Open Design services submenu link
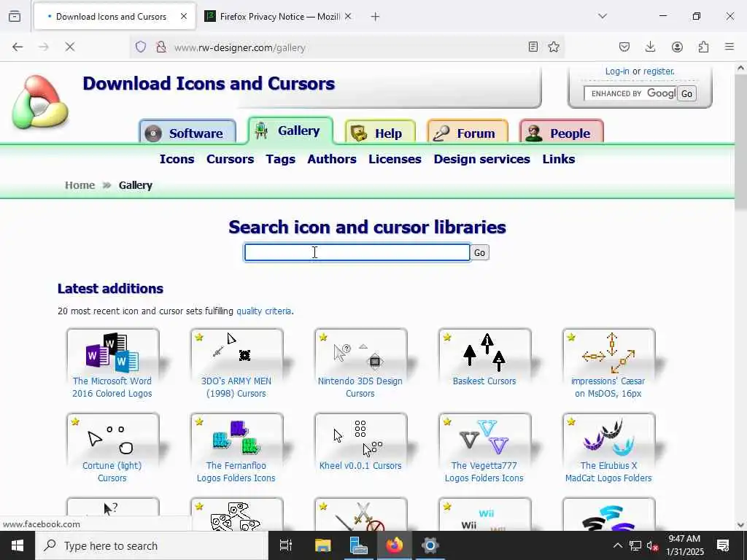747x560 pixels. pos(481,159)
